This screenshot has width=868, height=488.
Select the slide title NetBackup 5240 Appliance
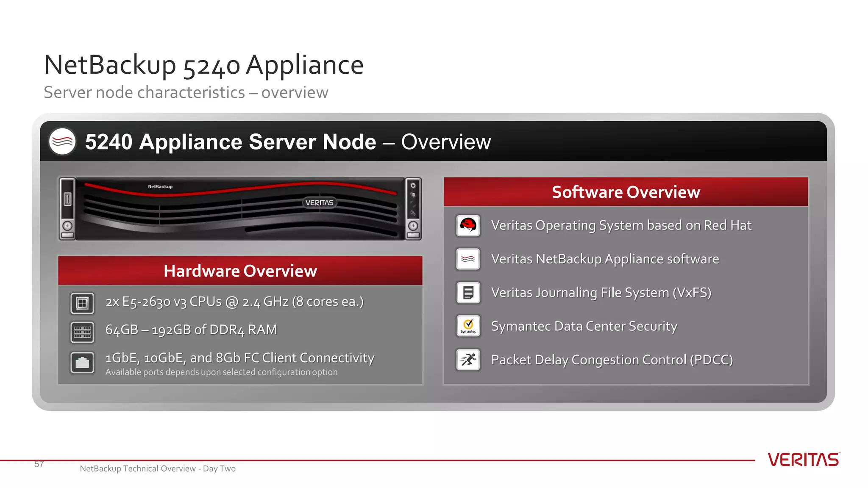[204, 65]
